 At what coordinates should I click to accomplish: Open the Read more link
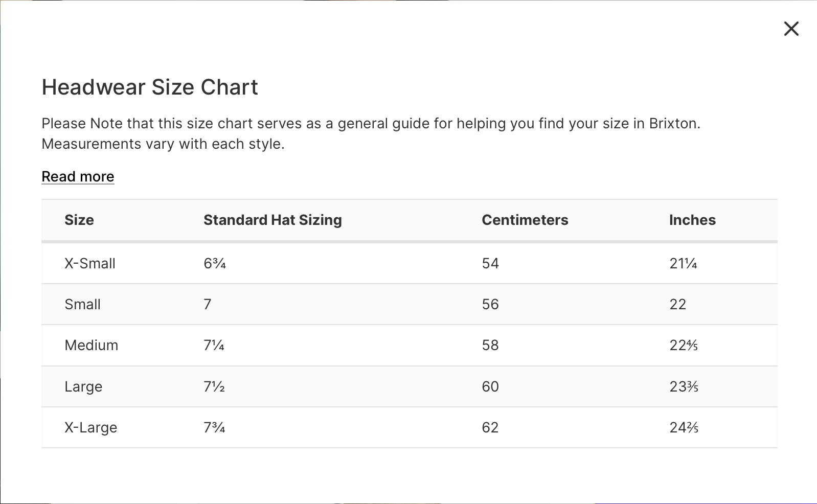pyautogui.click(x=78, y=176)
